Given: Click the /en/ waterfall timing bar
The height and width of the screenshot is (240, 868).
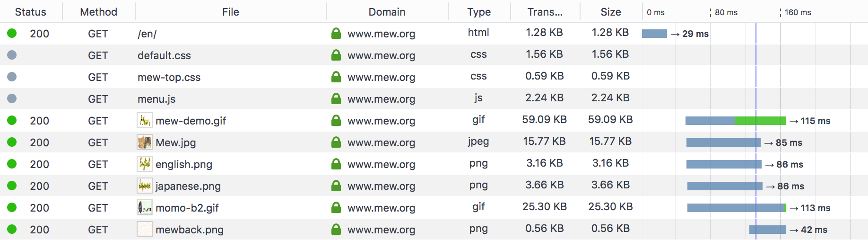Looking at the screenshot, I should click(654, 34).
